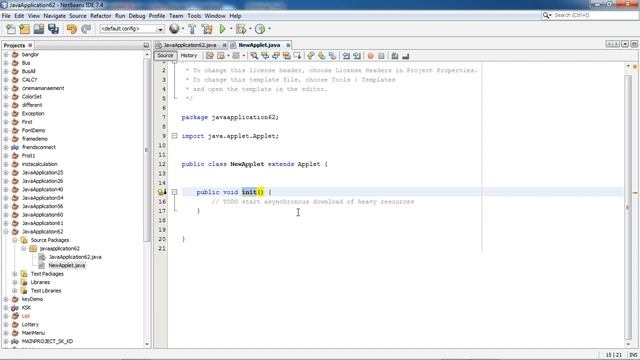Viewport: 640px width, 360px height.
Task: Click the Comment code icon
Action: coord(395,56)
